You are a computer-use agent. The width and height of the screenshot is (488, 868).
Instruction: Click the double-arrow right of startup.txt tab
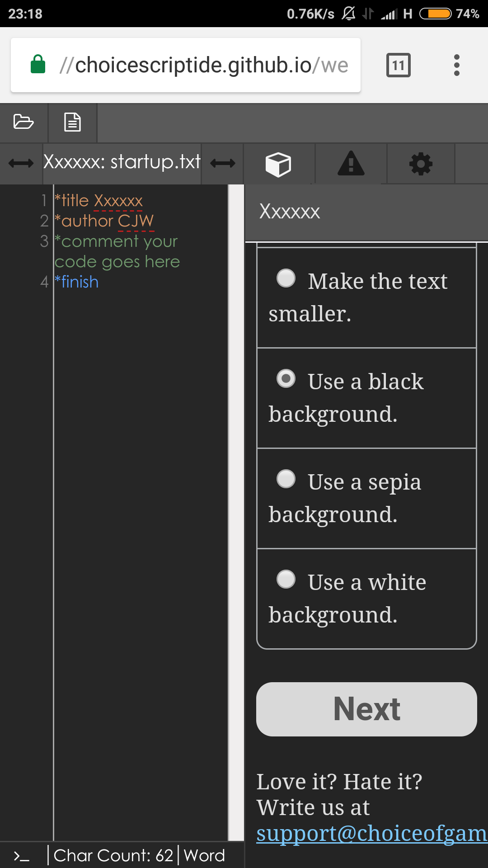(223, 163)
